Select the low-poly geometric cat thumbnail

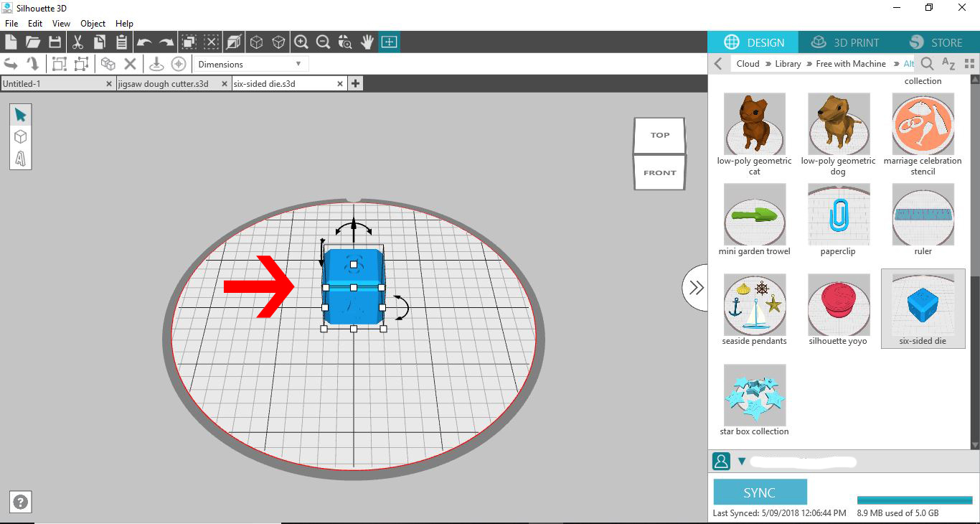point(754,123)
